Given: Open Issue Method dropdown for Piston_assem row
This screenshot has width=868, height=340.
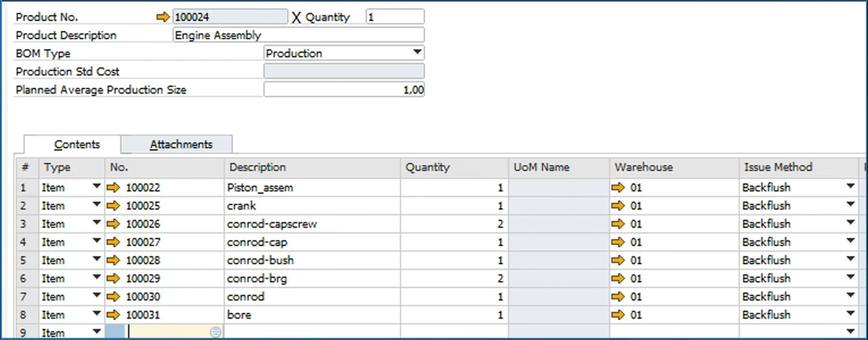Looking at the screenshot, I should click(850, 187).
